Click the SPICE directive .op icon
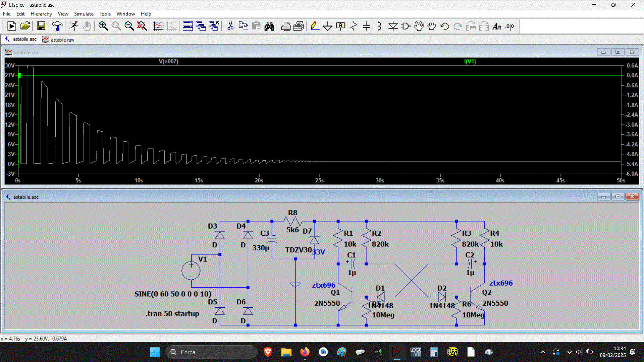The height and width of the screenshot is (362, 644). click(510, 26)
